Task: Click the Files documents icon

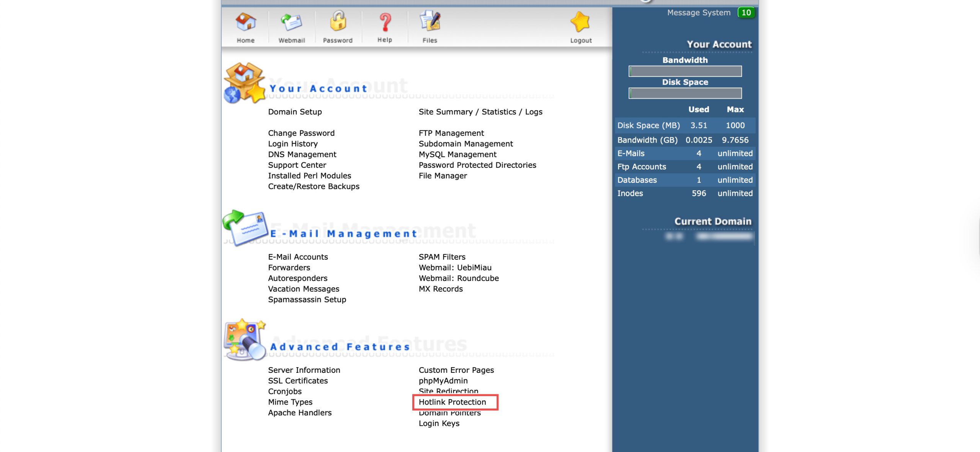Action: point(430,21)
